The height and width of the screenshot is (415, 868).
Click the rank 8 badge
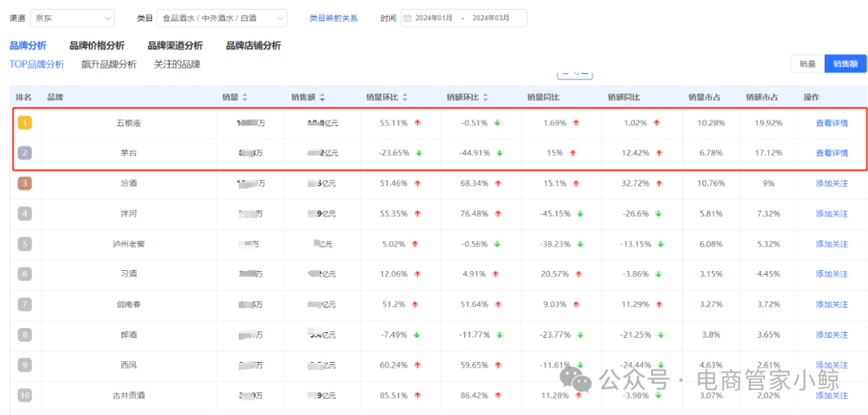tap(24, 335)
